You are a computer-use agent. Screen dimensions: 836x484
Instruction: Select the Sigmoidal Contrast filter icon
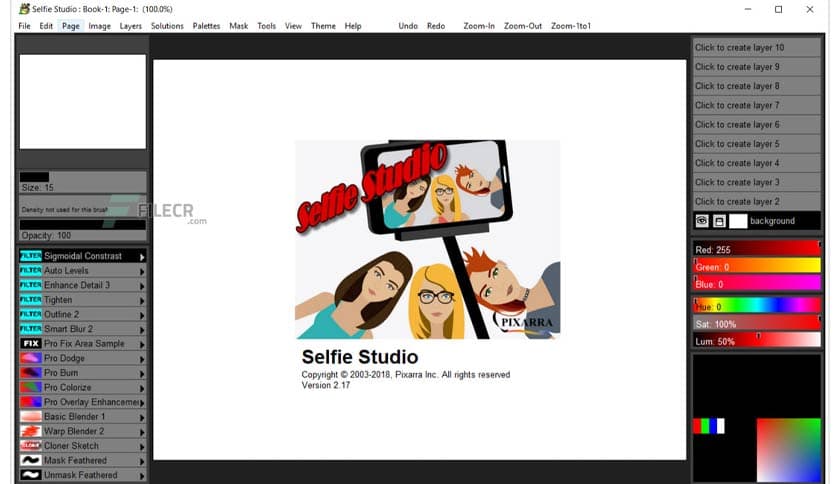point(30,256)
